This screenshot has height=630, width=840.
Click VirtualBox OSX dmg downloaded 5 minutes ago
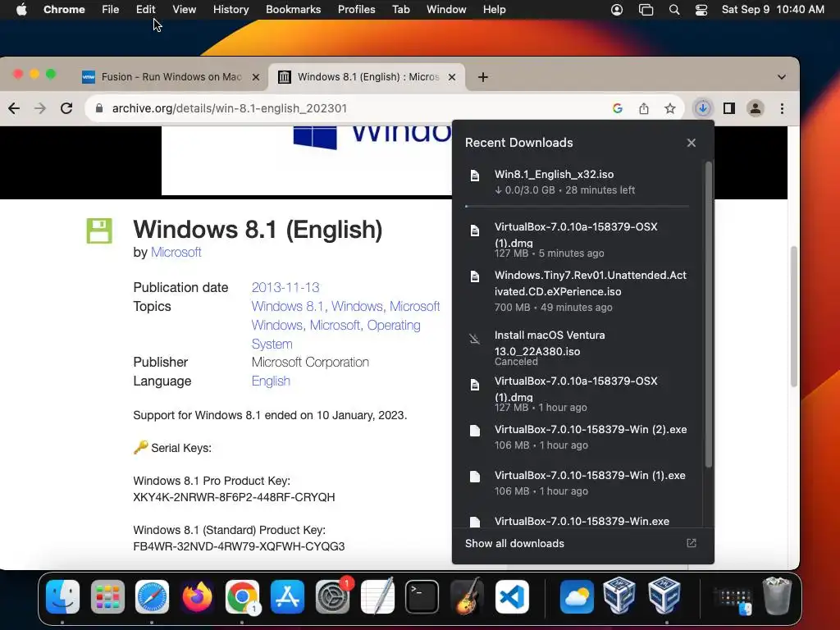(578, 240)
